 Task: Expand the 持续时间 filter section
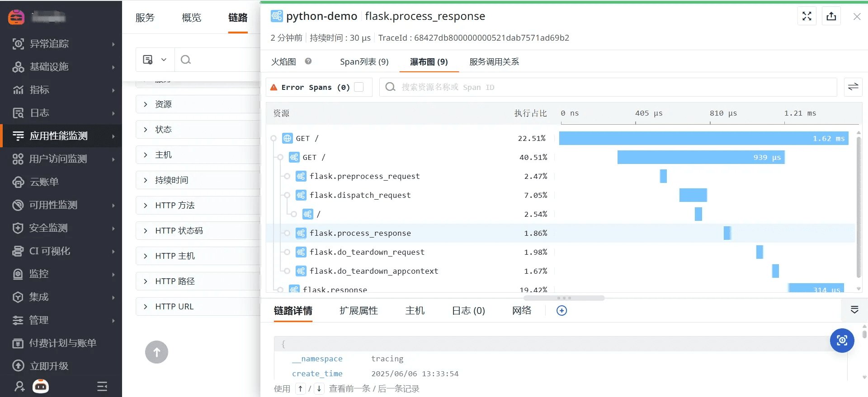pyautogui.click(x=146, y=180)
